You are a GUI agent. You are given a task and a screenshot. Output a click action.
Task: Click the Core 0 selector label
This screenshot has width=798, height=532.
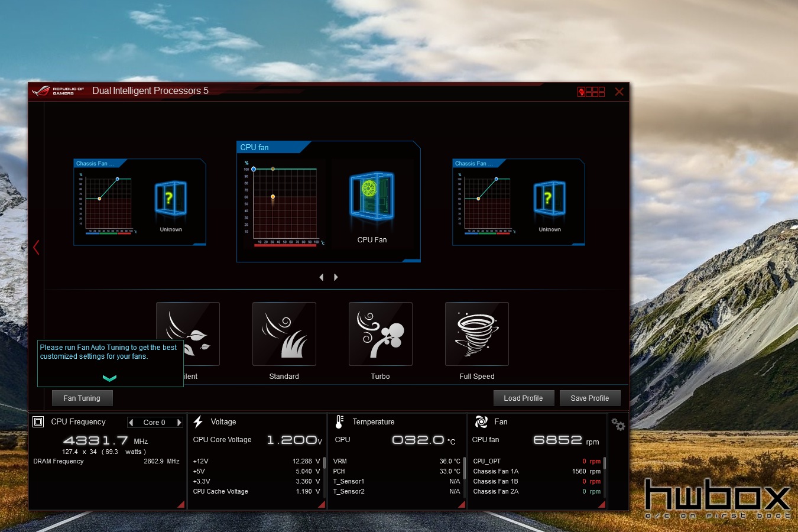point(154,422)
